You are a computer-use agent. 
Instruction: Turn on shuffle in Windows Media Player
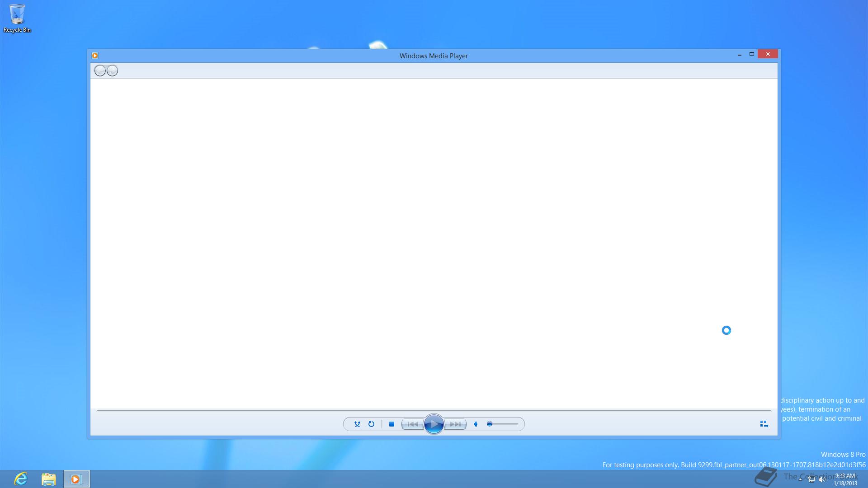(x=357, y=424)
